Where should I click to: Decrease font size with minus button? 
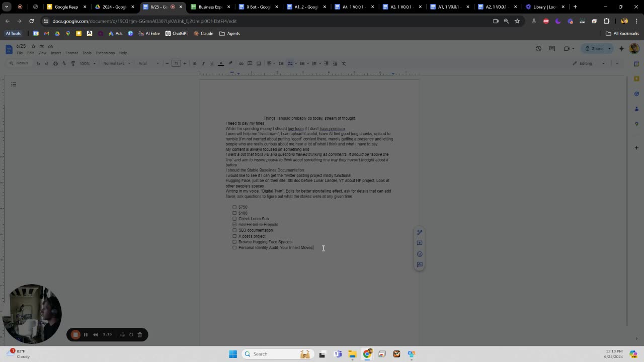pyautogui.click(x=167, y=63)
